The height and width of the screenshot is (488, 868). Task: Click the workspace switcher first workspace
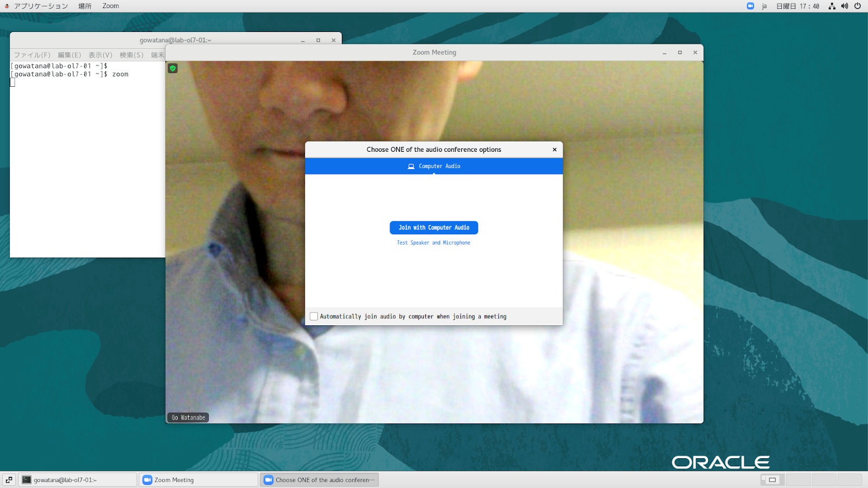(772, 480)
